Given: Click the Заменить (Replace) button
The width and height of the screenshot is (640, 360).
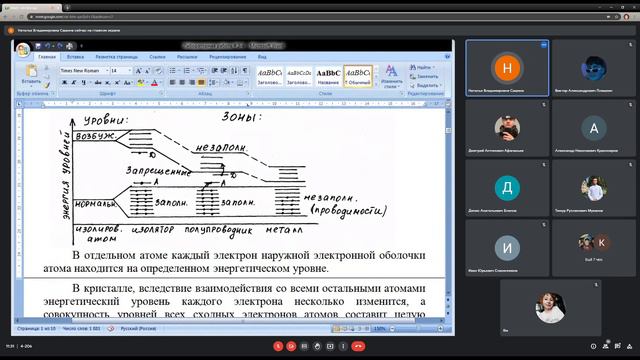Looking at the screenshot, I should coord(424,76).
